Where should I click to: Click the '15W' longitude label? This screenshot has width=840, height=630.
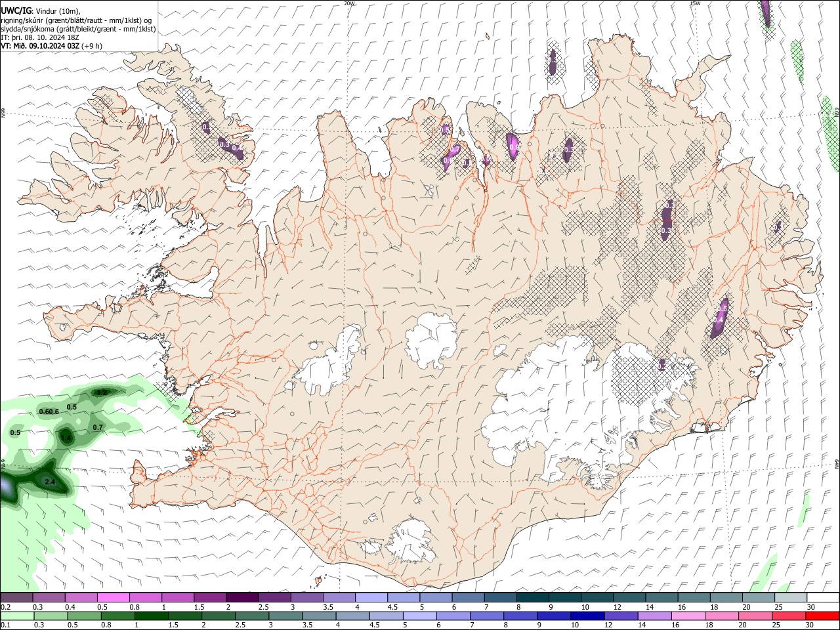(x=696, y=3)
